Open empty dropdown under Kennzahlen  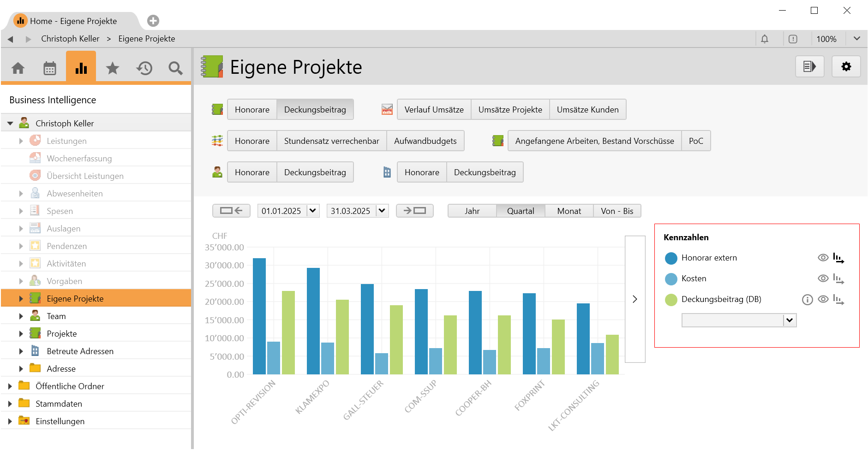coord(789,320)
